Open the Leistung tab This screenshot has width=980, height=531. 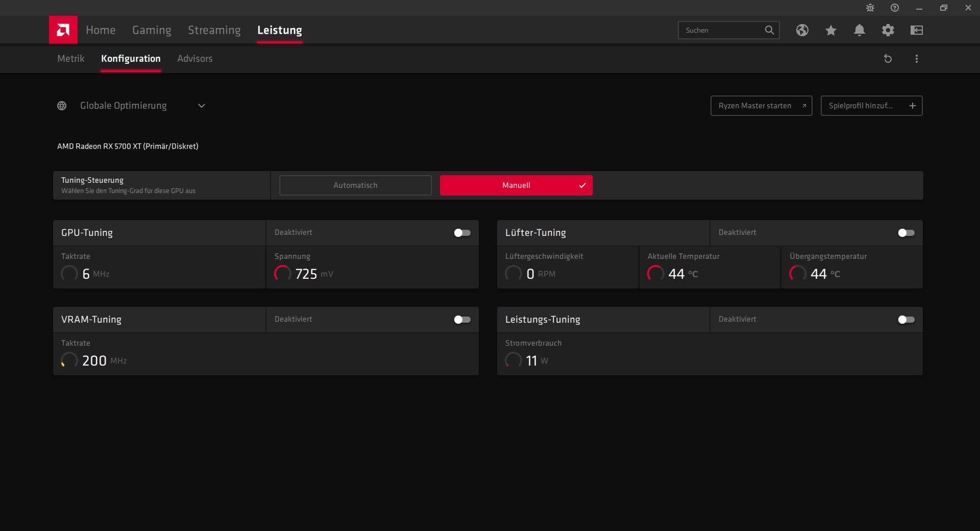pyautogui.click(x=280, y=30)
